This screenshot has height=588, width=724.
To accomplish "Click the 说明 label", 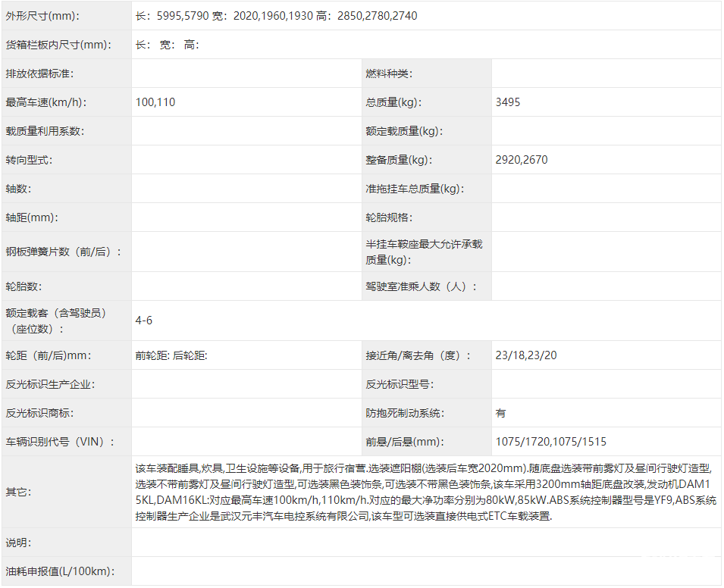I will pos(18,543).
